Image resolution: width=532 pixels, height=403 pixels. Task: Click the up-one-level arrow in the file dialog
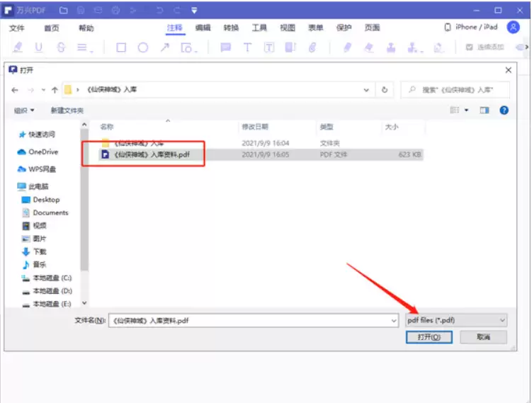tap(55, 91)
